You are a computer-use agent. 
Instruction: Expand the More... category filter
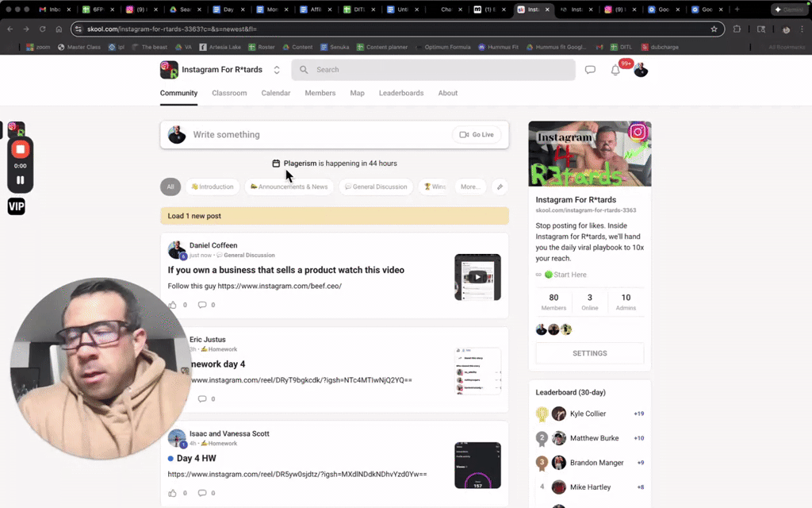click(470, 187)
